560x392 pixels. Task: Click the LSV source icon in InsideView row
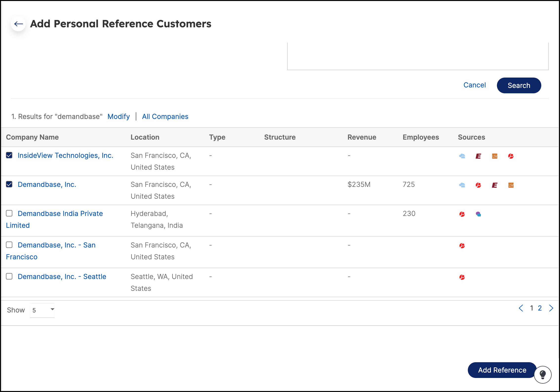click(495, 156)
